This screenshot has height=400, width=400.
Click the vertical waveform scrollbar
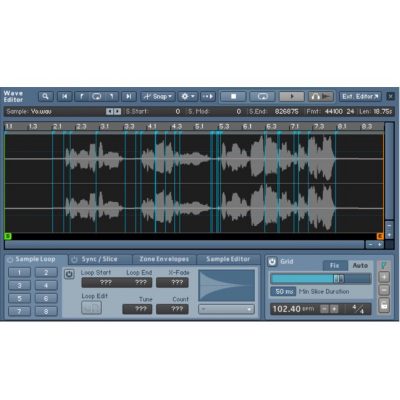click(389, 171)
